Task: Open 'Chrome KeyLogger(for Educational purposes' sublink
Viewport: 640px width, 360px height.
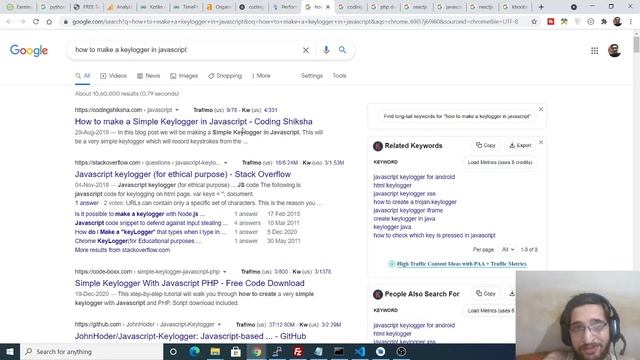Action: tap(138, 241)
